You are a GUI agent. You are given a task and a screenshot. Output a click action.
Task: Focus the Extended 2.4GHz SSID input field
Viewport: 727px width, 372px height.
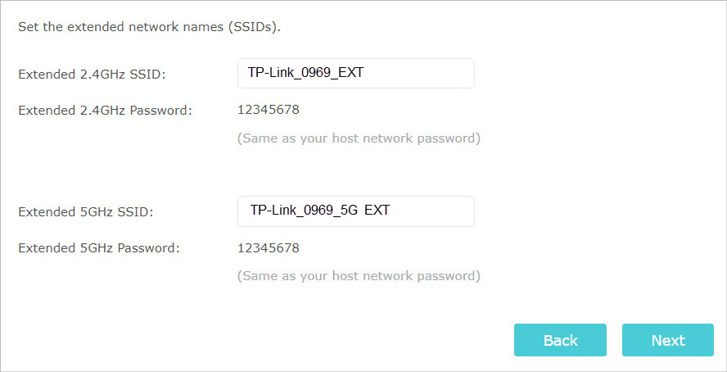coord(356,73)
